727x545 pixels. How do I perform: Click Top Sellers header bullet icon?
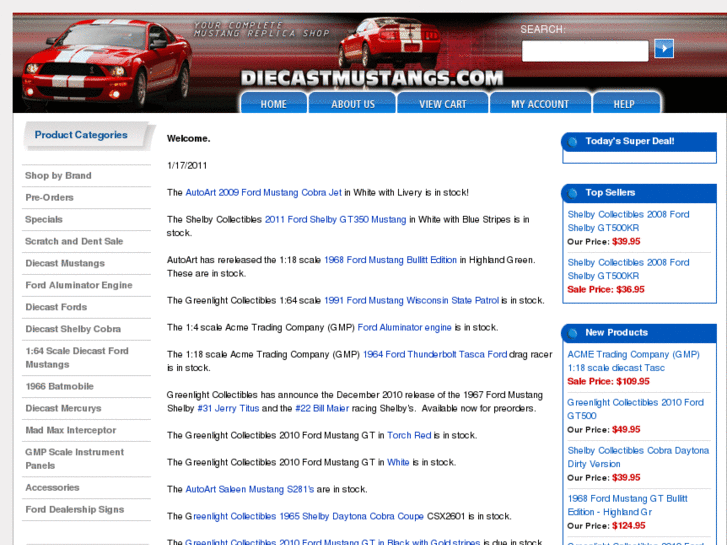[573, 193]
